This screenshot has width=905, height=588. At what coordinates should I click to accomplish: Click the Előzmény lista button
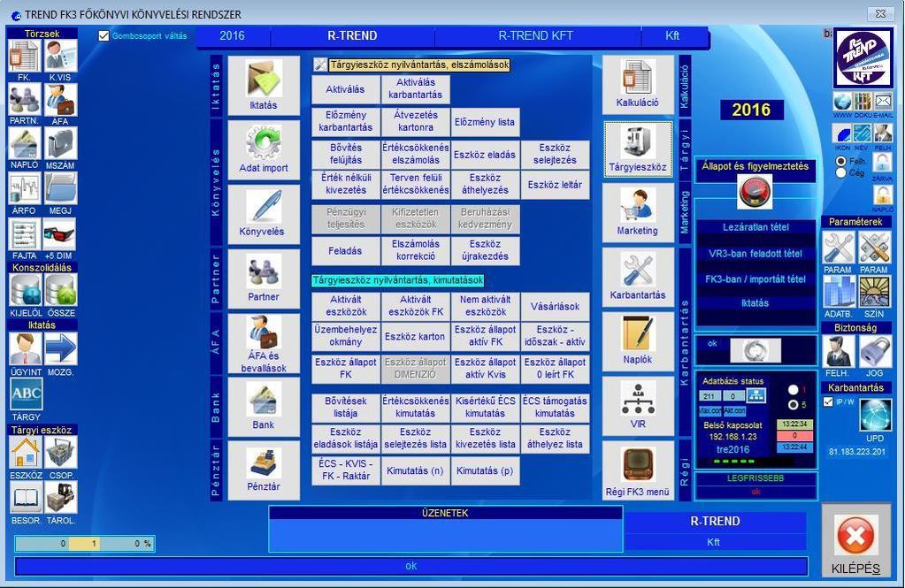point(485,122)
